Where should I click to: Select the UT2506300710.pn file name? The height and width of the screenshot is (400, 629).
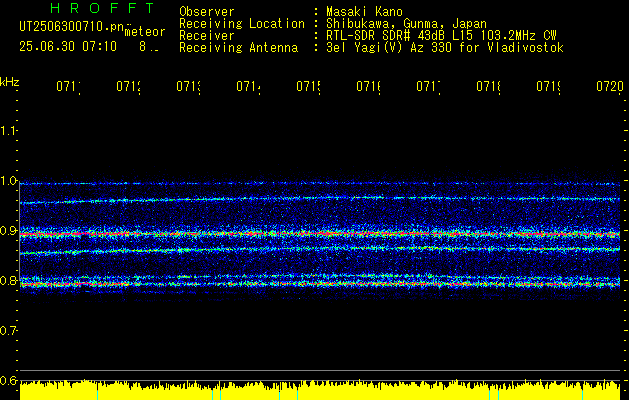pos(71,27)
